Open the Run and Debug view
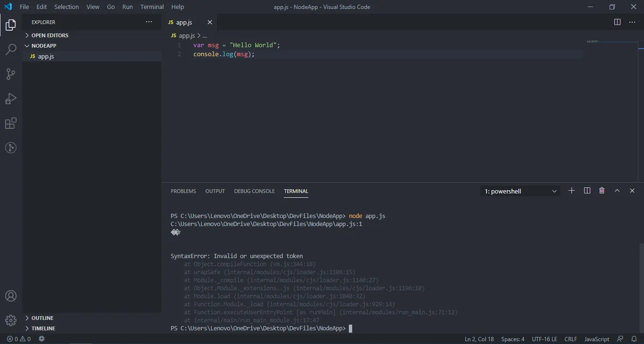Viewport: 644px width, 344px height. [10, 99]
